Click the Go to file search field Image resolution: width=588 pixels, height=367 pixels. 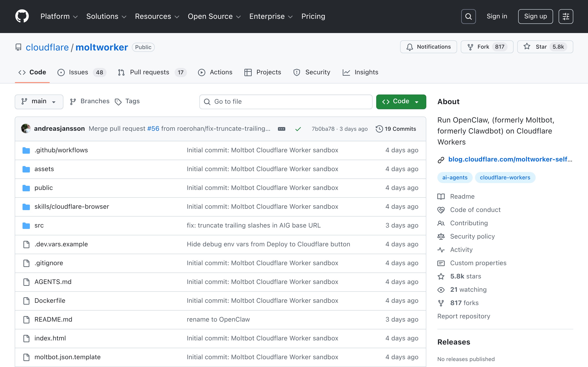pos(286,101)
